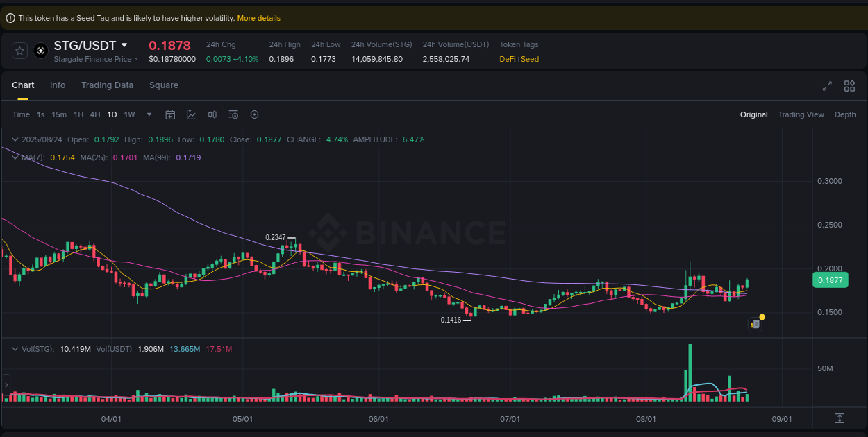Screen dimensions: 868x437
Task: Switch to the Trading Data tab
Action: (108, 85)
